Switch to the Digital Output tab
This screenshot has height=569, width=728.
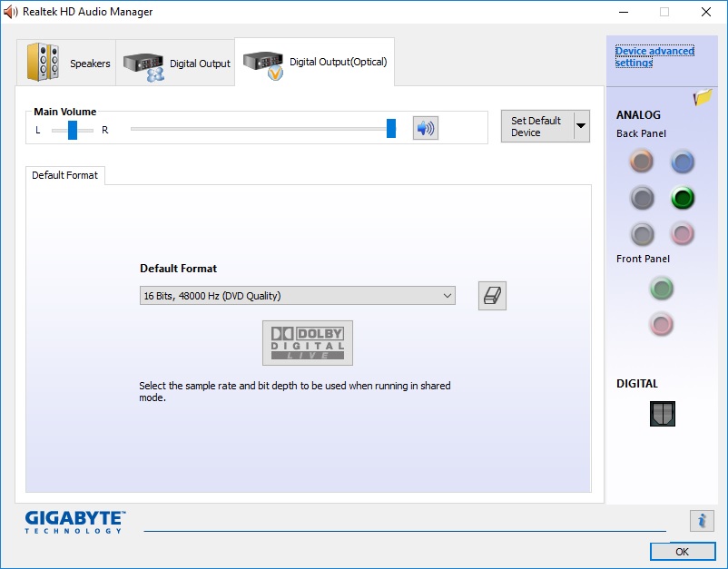[177, 64]
